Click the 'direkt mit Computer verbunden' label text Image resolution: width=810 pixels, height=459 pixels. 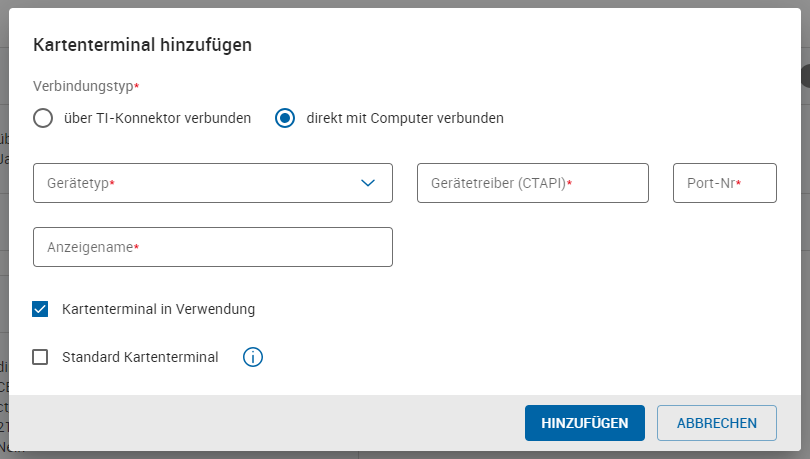point(405,118)
